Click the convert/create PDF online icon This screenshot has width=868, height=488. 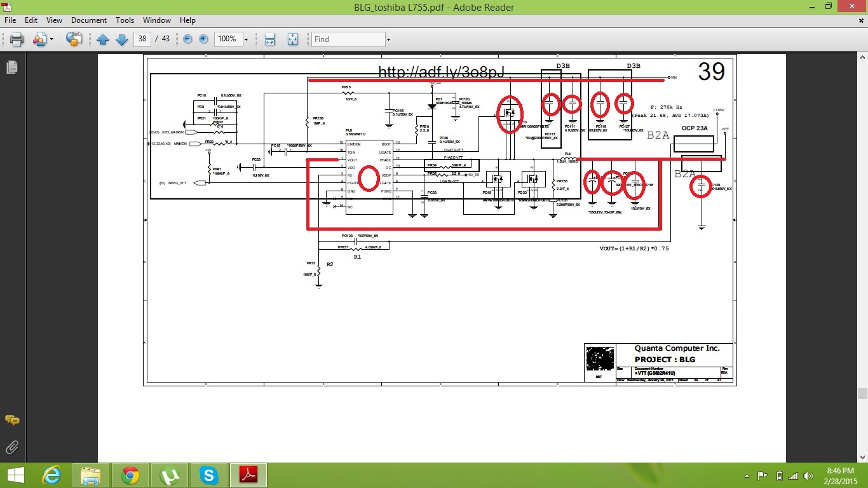(74, 39)
